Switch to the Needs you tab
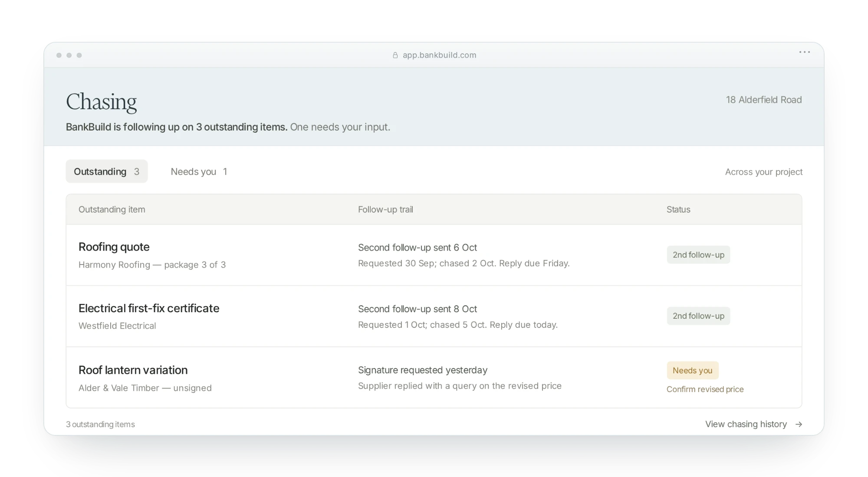 tap(199, 171)
